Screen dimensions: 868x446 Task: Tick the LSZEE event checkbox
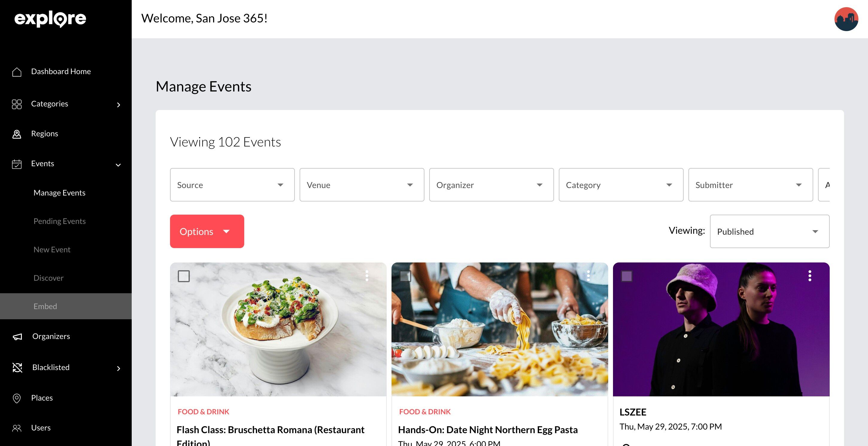pyautogui.click(x=626, y=276)
